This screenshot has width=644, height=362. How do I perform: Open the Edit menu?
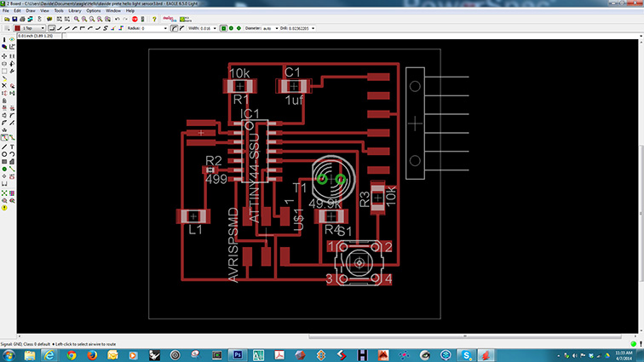17,11
